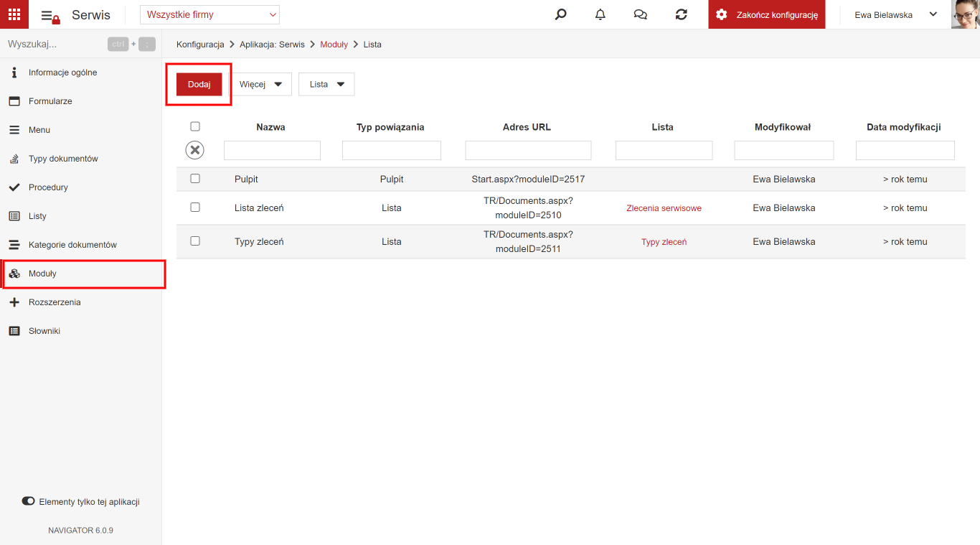Screen dimensions: 980x545
Task: Focus the Nazwa column filter field
Action: 272,150
